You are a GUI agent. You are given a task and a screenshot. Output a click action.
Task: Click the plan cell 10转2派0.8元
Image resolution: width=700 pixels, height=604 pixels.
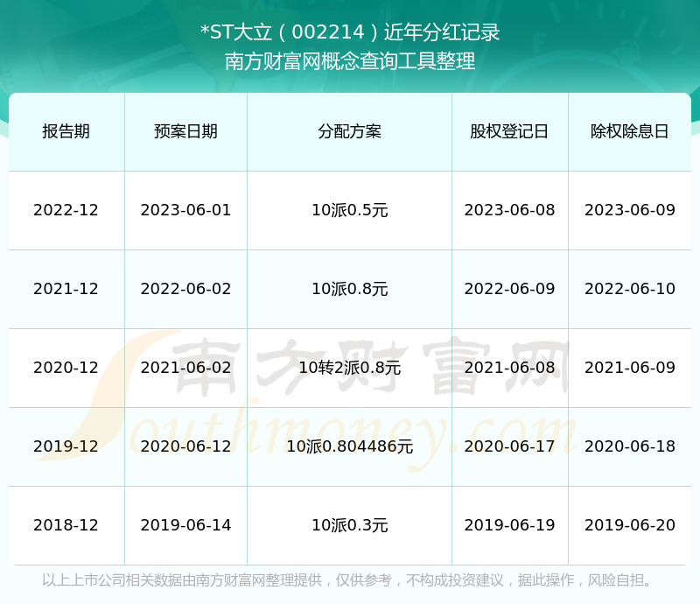coord(349,368)
